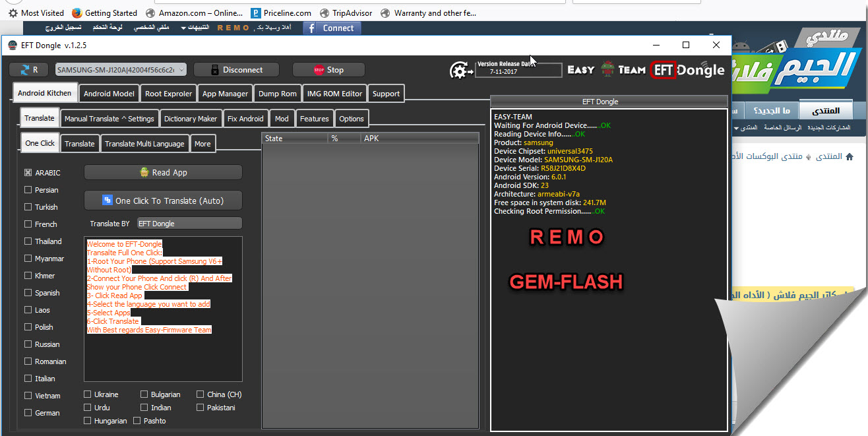The width and height of the screenshot is (868, 436).
Task: Tick the Laos checkbox
Action: coord(28,310)
